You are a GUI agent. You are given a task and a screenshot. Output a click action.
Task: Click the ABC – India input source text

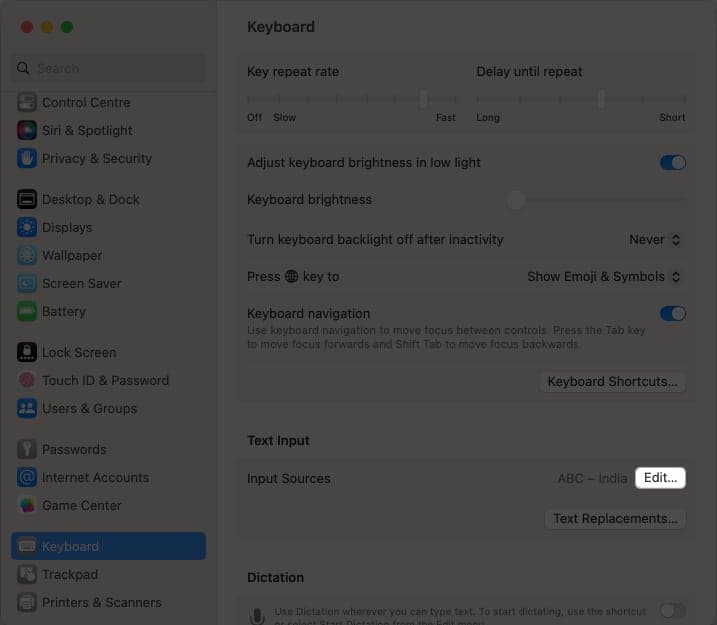click(592, 478)
